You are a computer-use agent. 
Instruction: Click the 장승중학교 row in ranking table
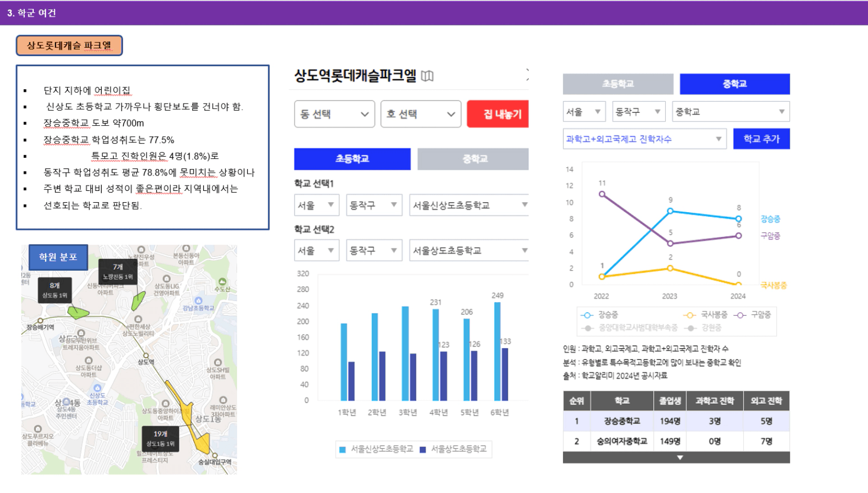(676, 421)
